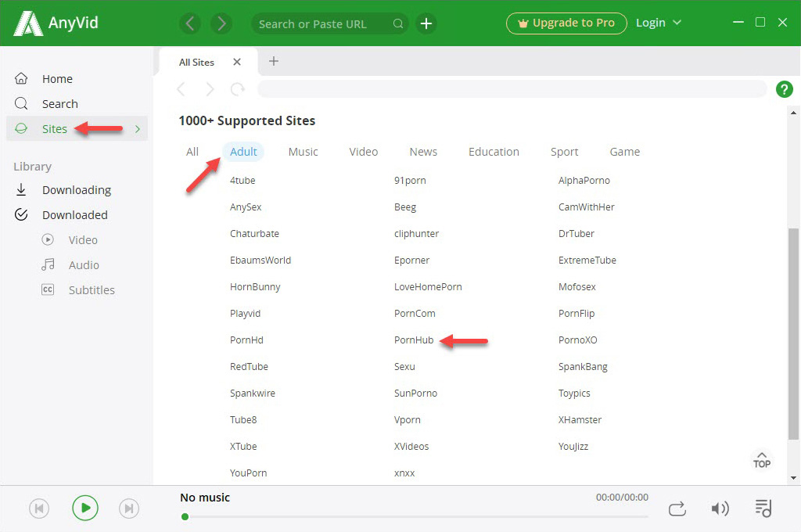Go forward using header forward arrow
The width and height of the screenshot is (801, 532).
coord(221,23)
